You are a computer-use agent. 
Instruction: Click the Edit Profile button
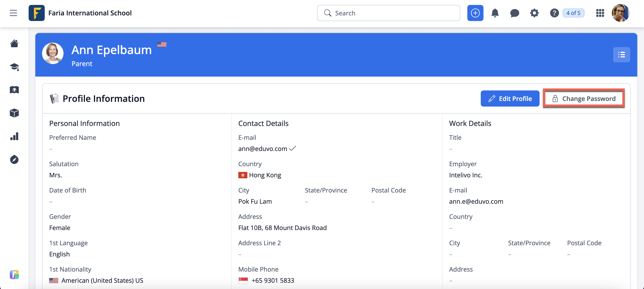click(x=510, y=99)
